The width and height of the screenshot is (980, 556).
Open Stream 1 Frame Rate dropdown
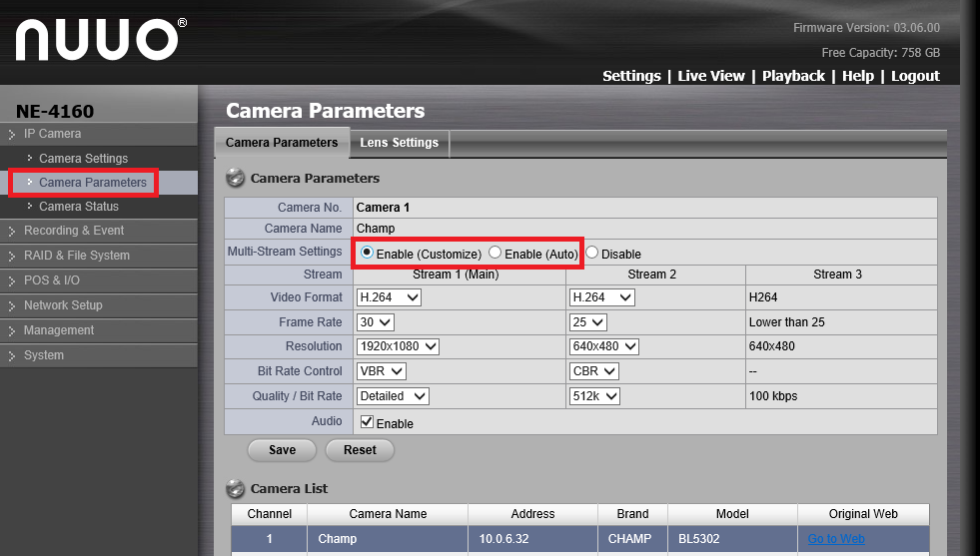(375, 322)
